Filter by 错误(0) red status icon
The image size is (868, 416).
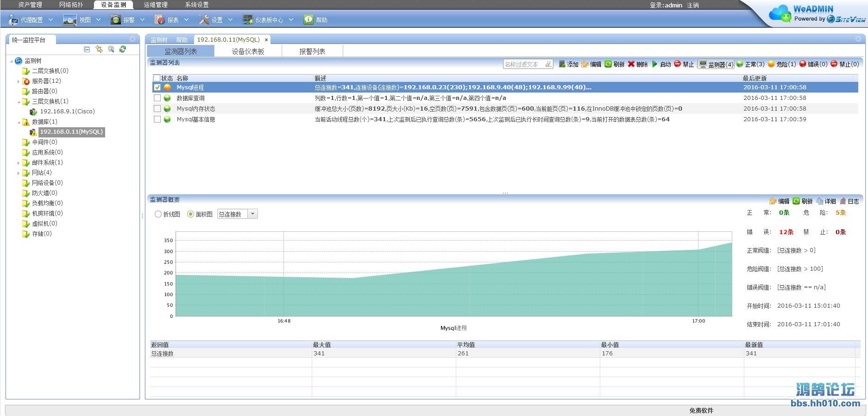(803, 64)
